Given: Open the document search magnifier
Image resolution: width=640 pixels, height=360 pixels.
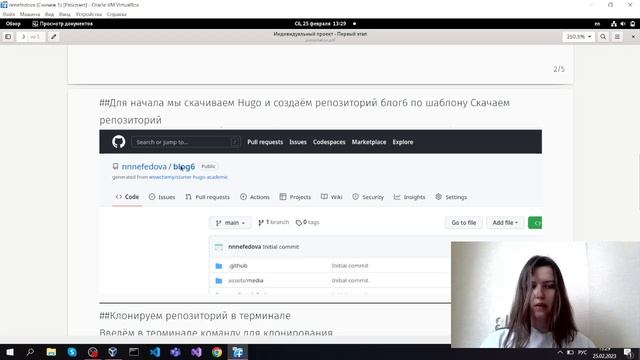Looking at the screenshot, I should 603,37.
